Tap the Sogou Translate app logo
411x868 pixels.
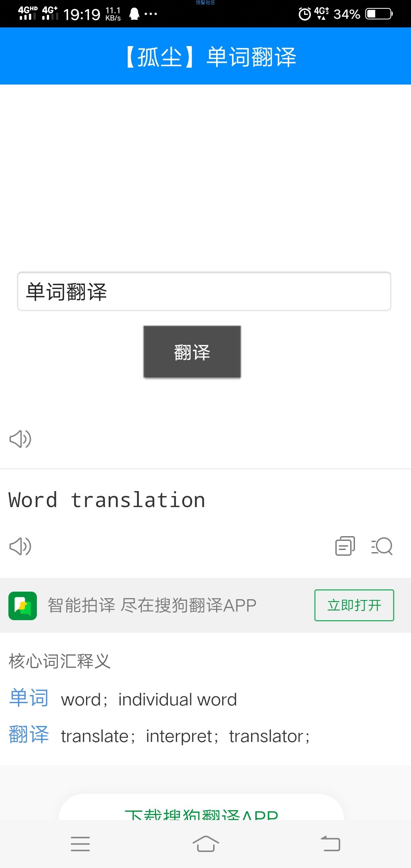click(x=23, y=606)
